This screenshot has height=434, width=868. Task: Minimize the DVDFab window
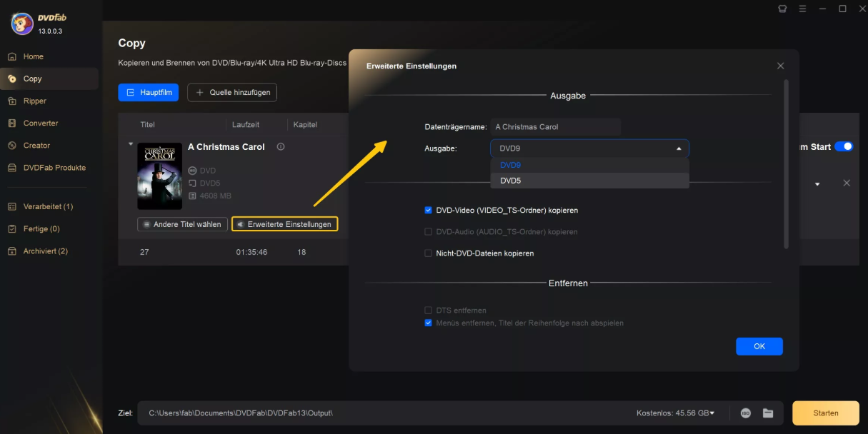click(822, 9)
